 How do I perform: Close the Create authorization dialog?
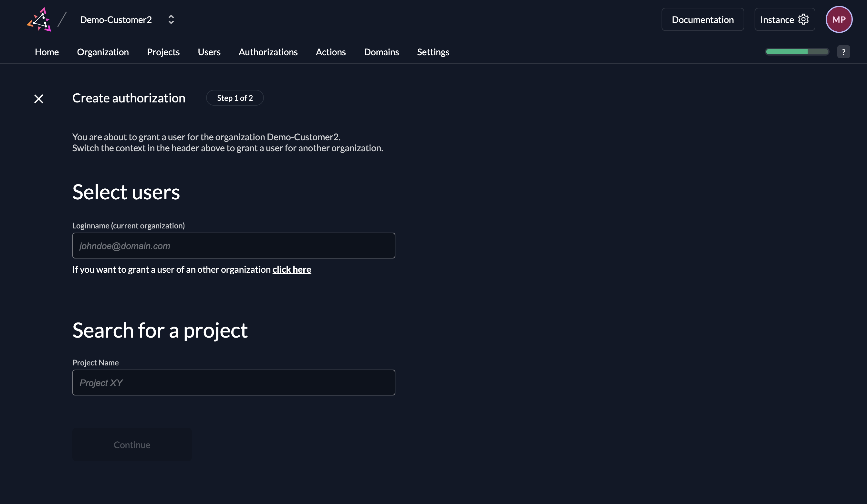(39, 99)
